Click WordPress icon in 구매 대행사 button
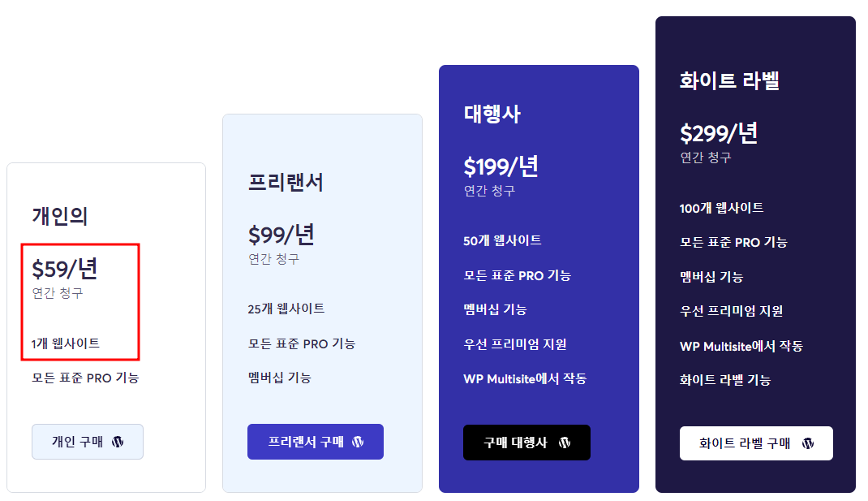Viewport: 868px width, 501px height. click(565, 443)
